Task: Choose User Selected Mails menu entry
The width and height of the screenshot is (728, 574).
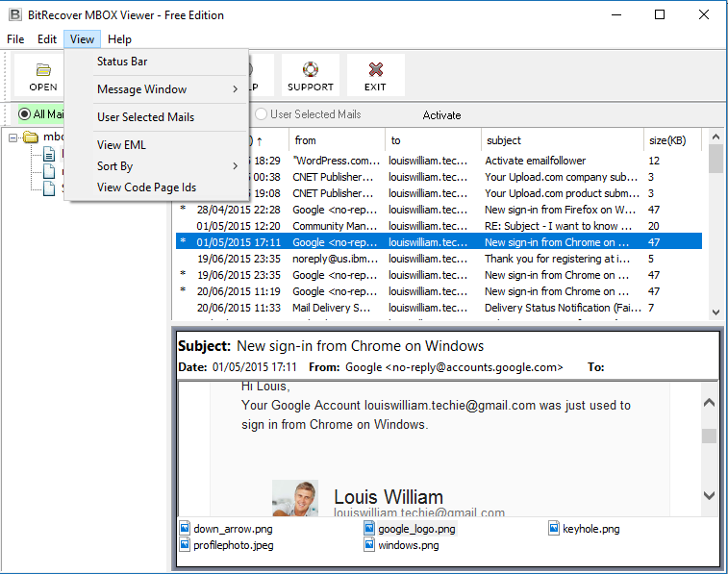Action: (x=156, y=117)
